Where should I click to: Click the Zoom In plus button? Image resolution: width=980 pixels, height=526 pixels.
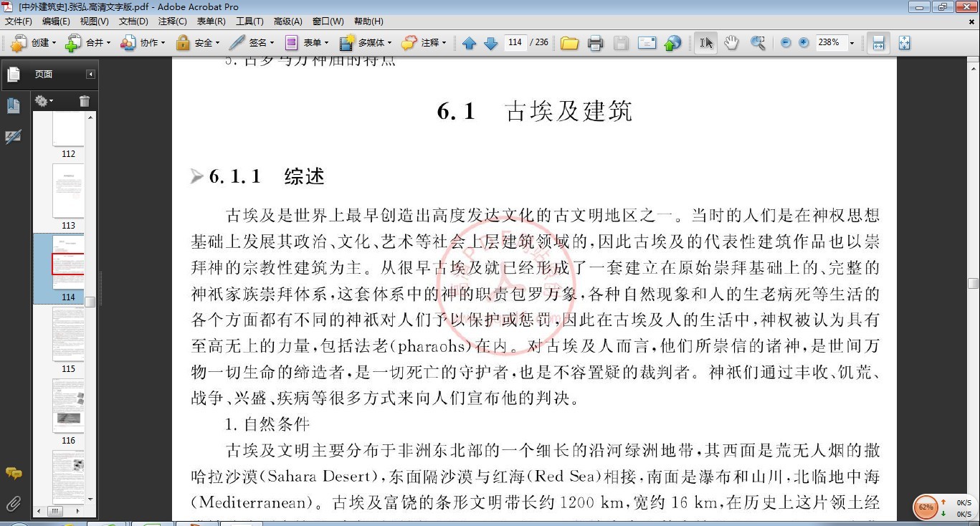click(804, 43)
